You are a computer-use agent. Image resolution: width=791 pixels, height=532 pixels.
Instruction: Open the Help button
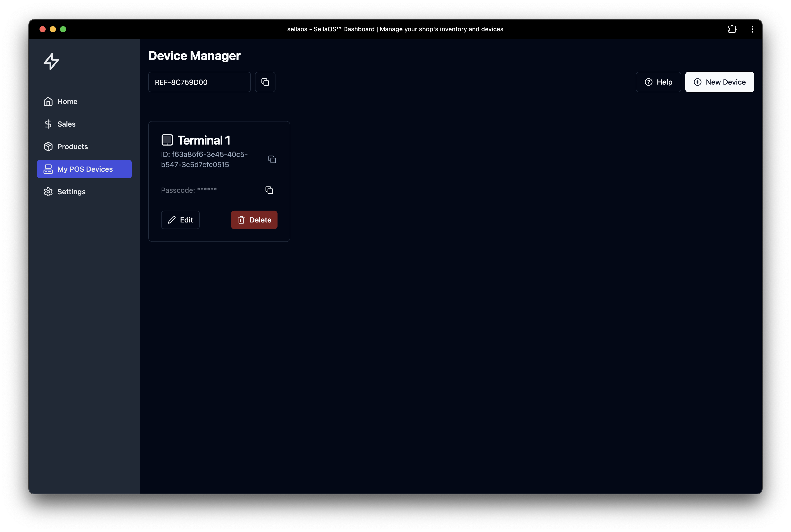click(658, 82)
